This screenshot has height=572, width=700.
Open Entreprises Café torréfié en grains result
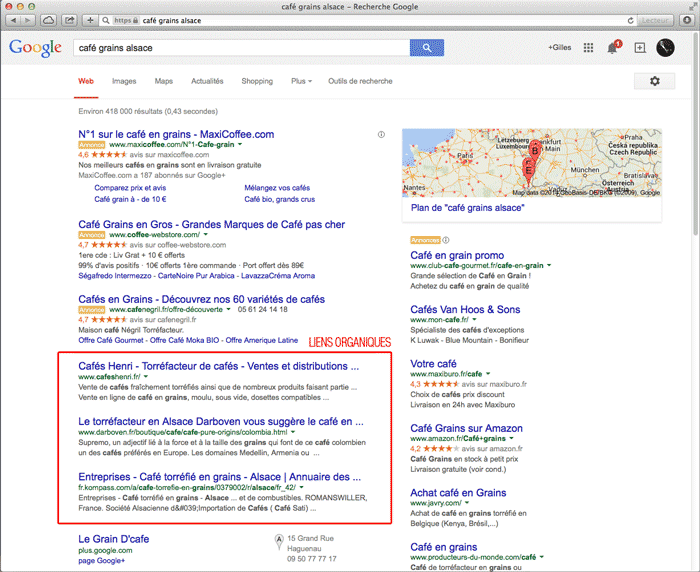coord(219,476)
